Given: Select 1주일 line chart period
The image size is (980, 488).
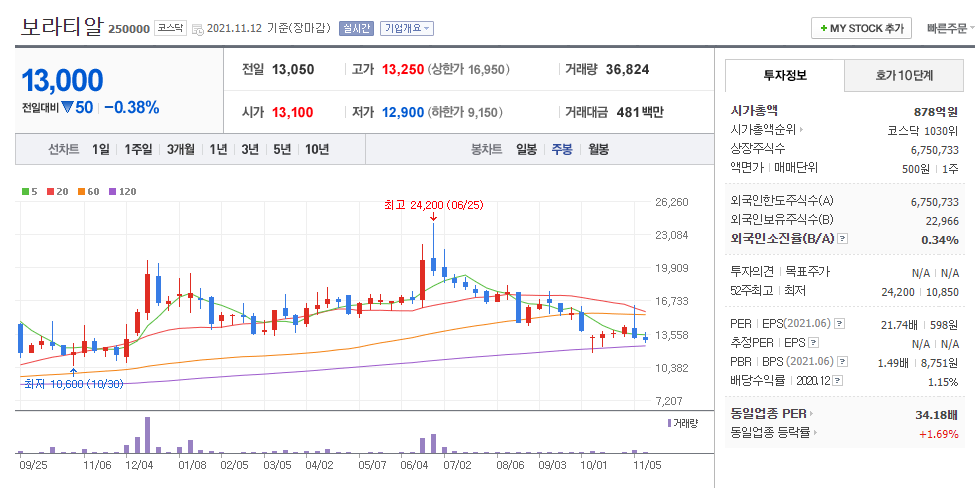Looking at the screenshot, I should [x=138, y=149].
